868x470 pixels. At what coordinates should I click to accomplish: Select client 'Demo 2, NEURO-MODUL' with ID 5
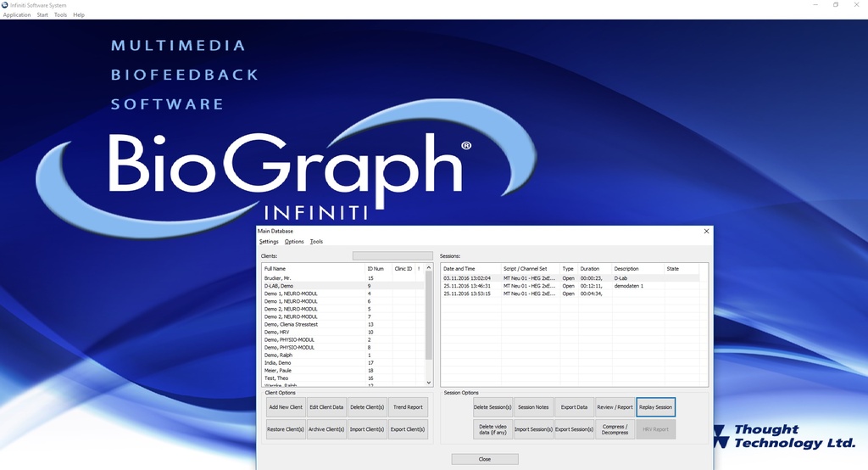343,310
